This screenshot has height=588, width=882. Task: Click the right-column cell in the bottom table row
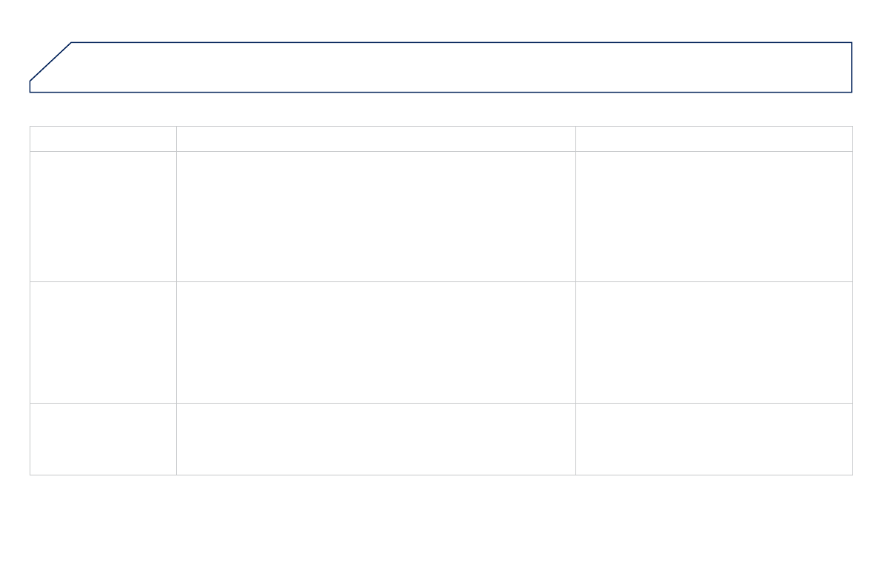coord(714,439)
